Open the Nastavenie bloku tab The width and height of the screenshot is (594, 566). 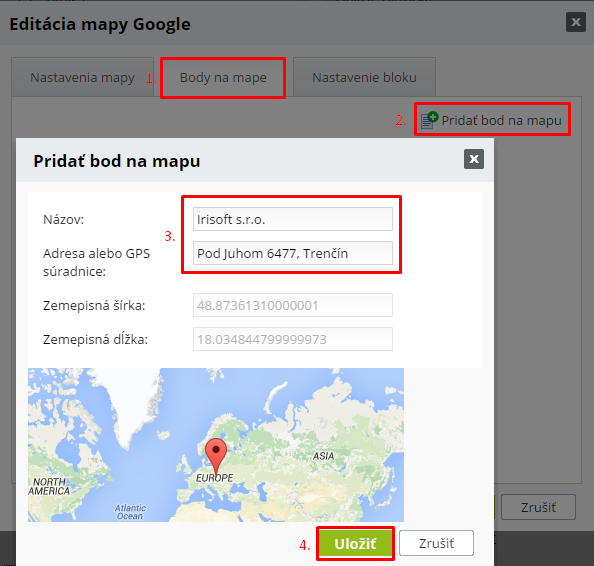[x=364, y=78]
